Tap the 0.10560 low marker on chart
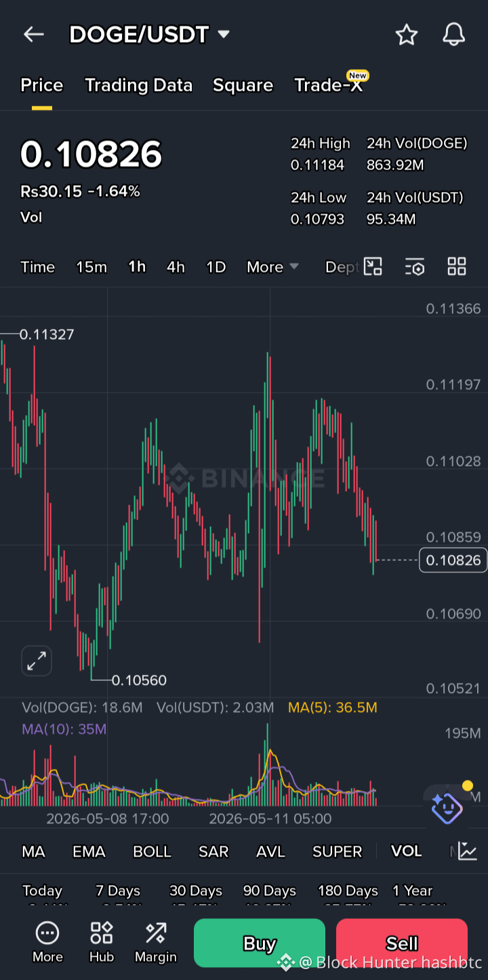Viewport: 488px width, 980px height. [x=139, y=680]
